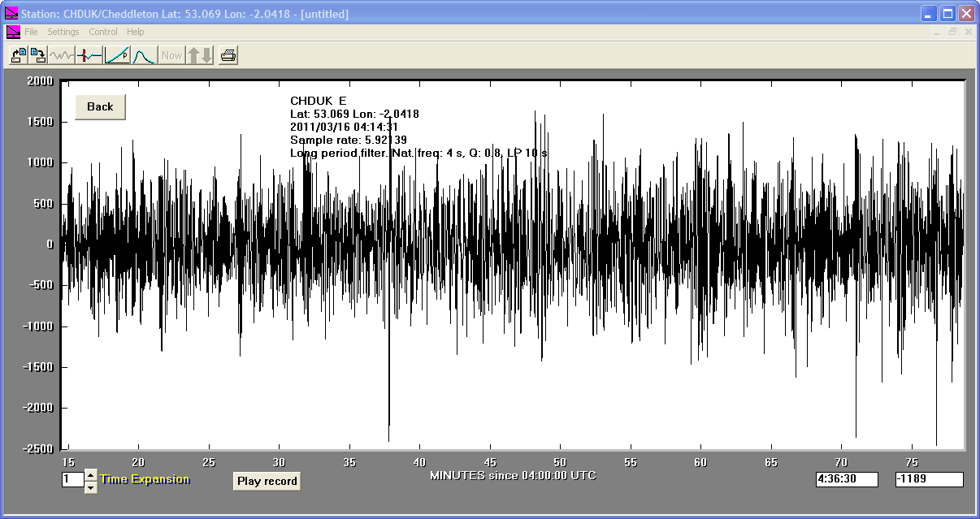Open the Control menu

click(x=103, y=32)
